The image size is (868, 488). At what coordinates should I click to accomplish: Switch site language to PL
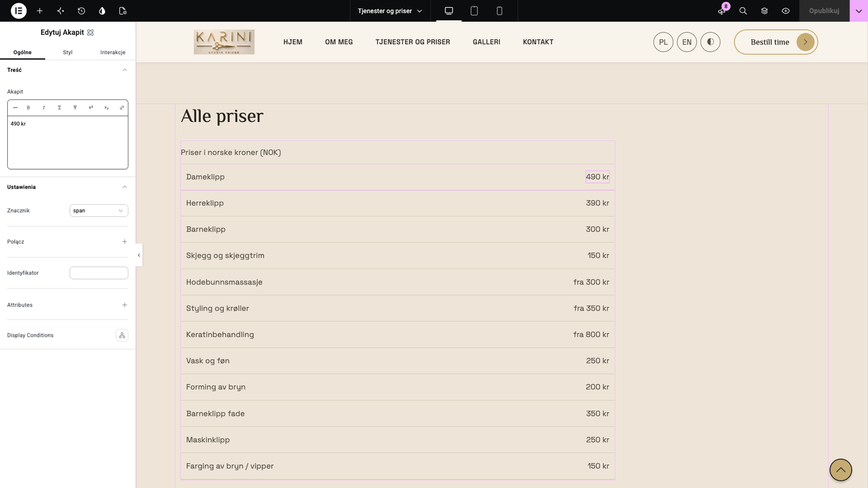663,42
